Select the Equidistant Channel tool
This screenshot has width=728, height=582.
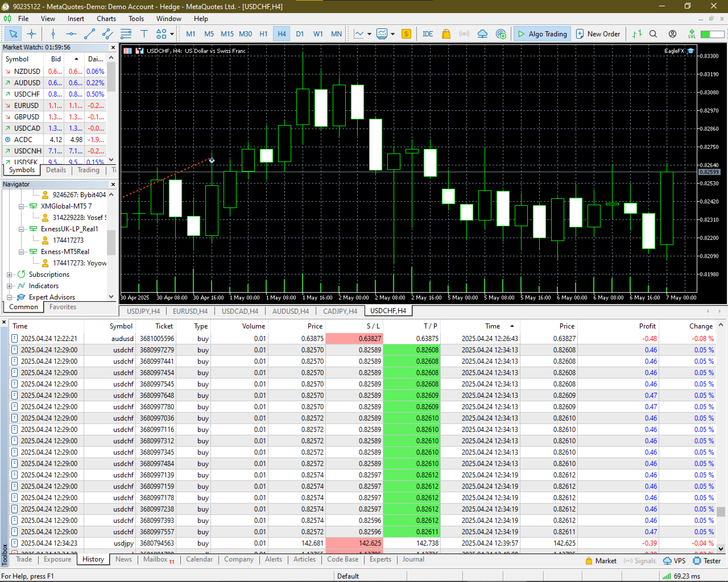[x=107, y=34]
